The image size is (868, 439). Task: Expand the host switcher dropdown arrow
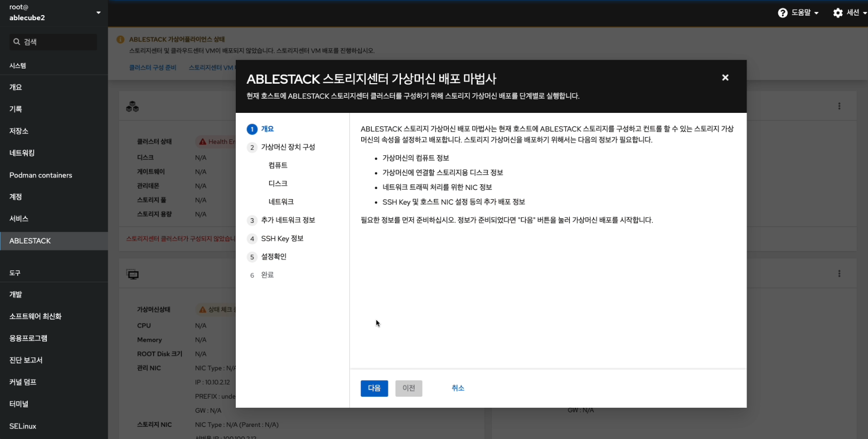pyautogui.click(x=98, y=13)
